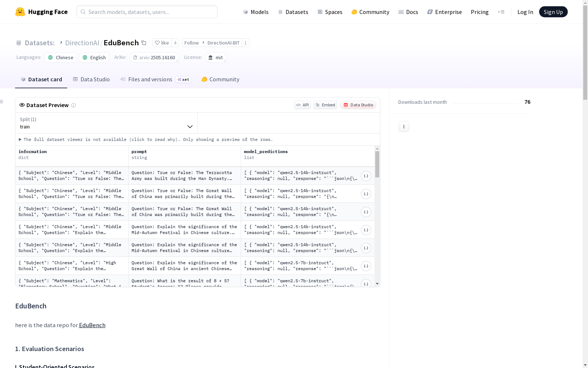Click the red Data Studio button
The image size is (588, 368).
358,105
